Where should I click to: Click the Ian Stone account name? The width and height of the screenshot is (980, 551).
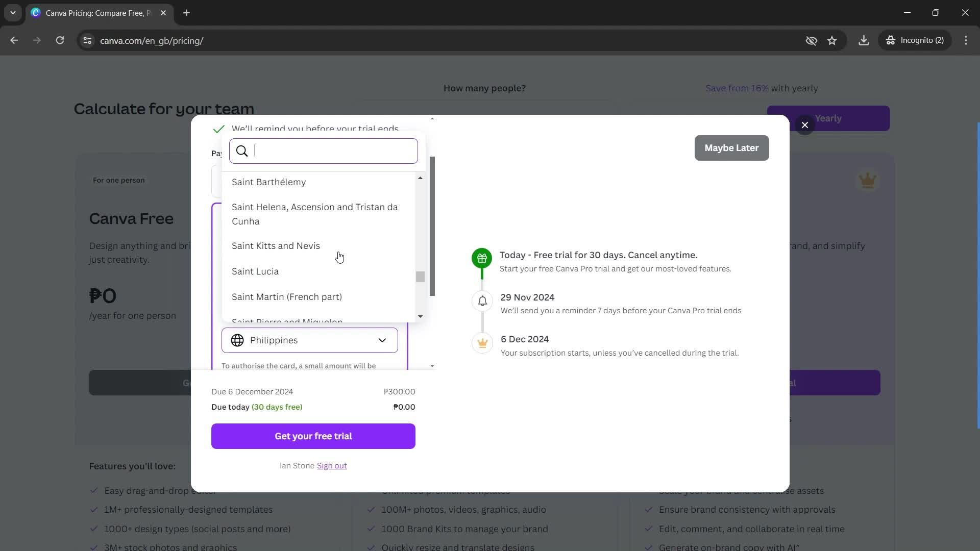click(x=297, y=466)
